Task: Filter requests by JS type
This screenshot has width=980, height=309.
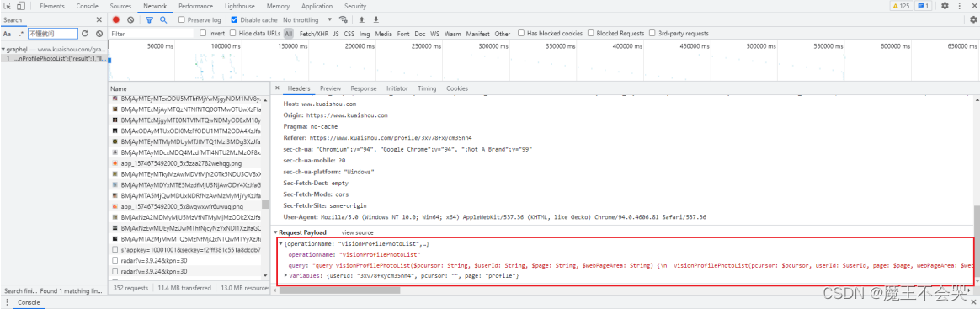Action: click(336, 33)
